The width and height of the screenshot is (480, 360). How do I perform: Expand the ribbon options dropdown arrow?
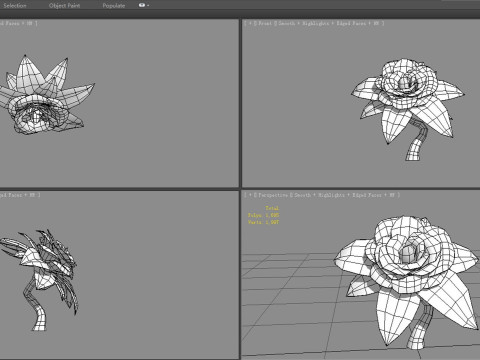[x=148, y=6]
